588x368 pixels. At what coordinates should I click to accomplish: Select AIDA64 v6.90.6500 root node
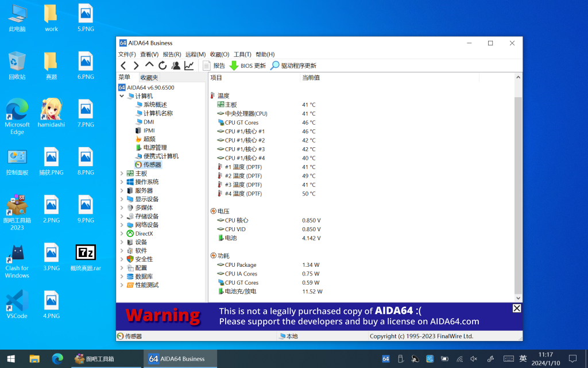pos(146,87)
